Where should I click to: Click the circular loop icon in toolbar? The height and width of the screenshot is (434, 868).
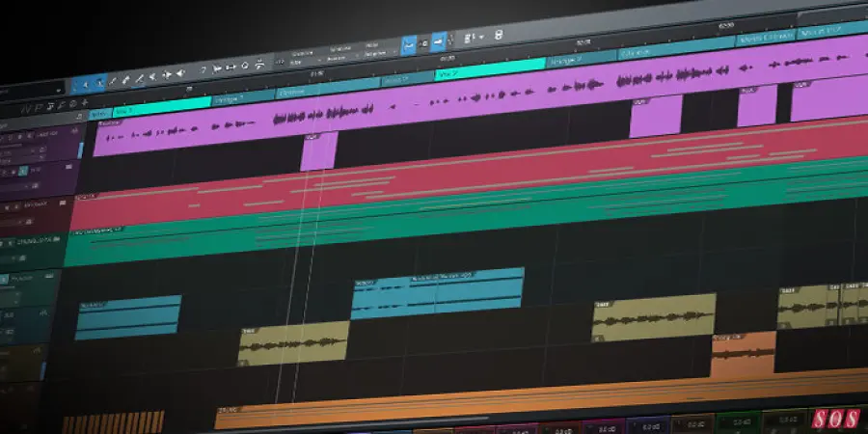[x=245, y=66]
